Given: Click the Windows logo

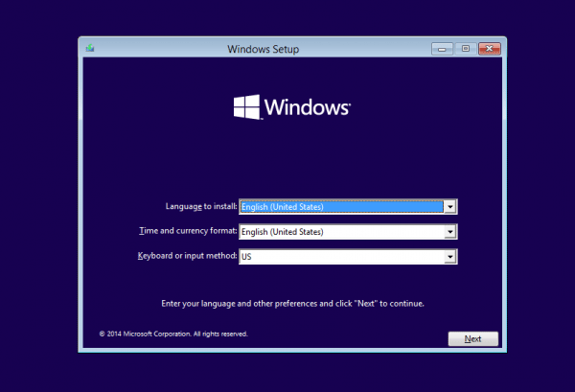Looking at the screenshot, I should [x=292, y=107].
